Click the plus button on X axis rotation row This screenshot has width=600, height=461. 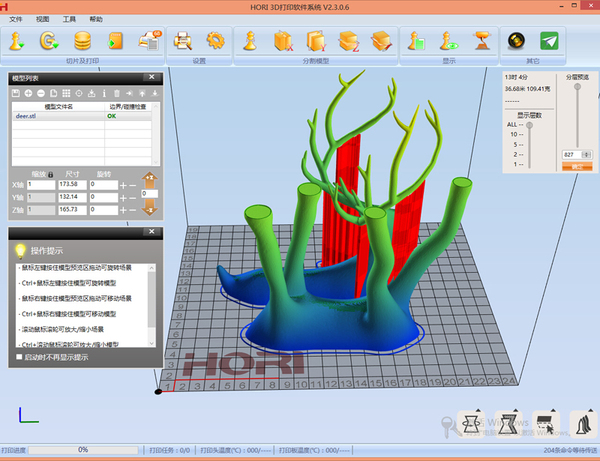123,186
